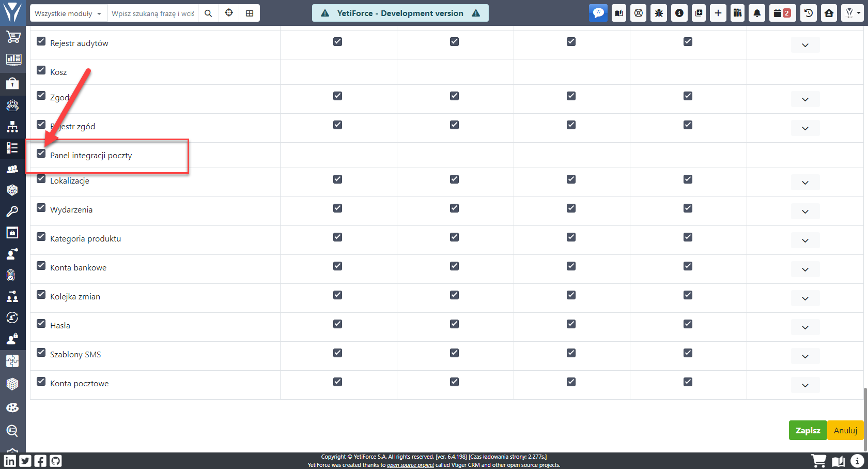Toggle second permission checkbox in Szablony SMS row
Image resolution: width=868 pixels, height=469 pixels.
(x=454, y=353)
